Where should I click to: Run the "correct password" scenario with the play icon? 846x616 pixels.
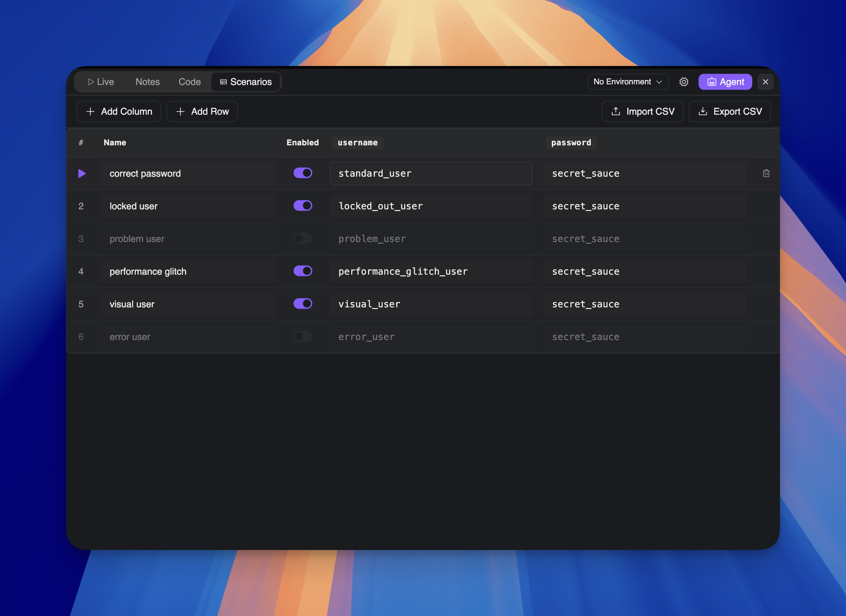(x=82, y=173)
